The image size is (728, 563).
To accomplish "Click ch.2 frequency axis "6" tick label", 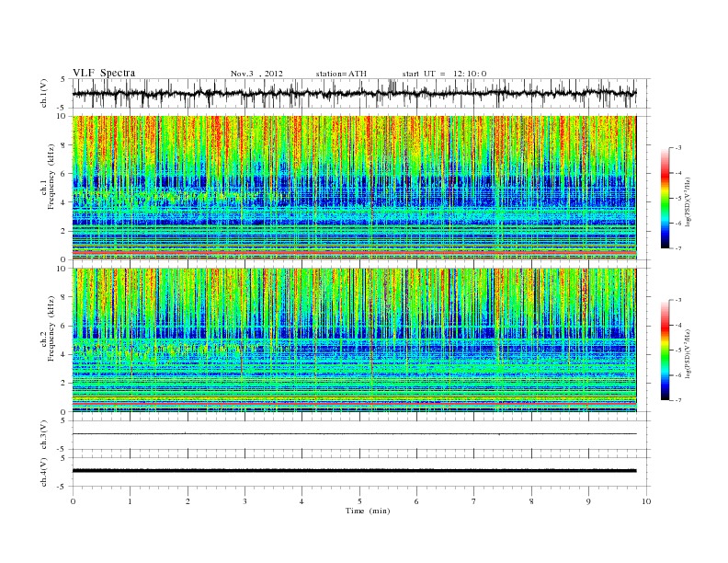I will [x=64, y=326].
